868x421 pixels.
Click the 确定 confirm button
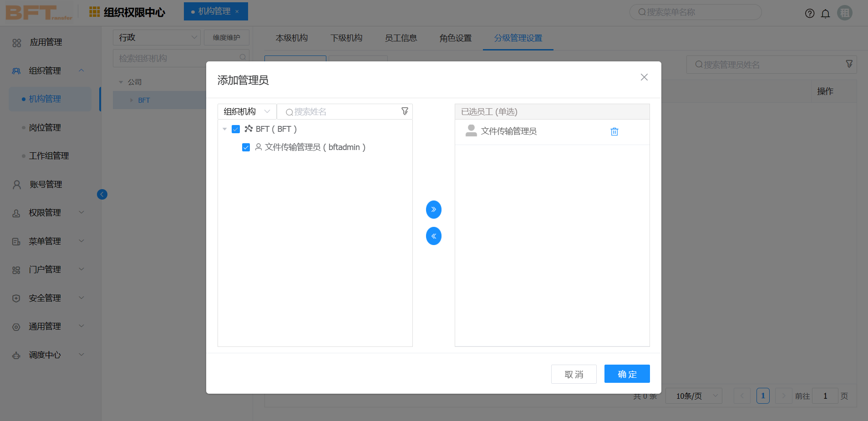[x=626, y=374]
